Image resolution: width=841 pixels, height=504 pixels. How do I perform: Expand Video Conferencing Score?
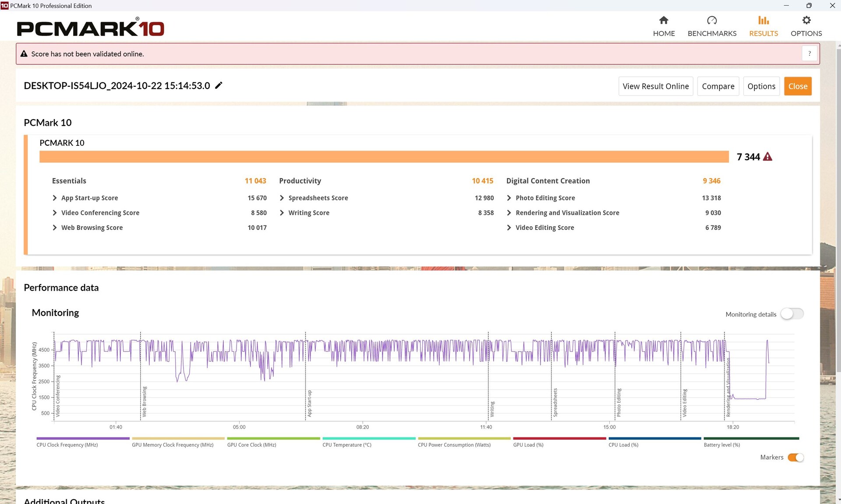54,213
